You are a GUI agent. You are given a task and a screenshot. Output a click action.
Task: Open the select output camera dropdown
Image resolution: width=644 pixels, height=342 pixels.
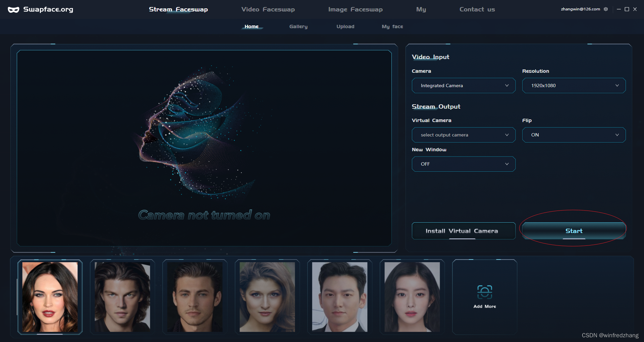click(464, 135)
